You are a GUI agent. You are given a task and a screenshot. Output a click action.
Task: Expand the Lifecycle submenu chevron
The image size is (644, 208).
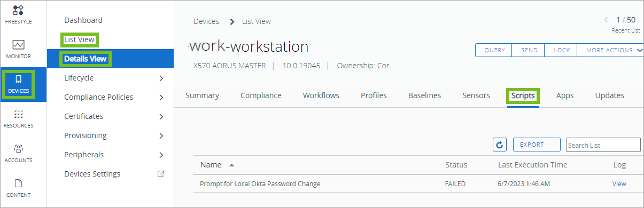tap(161, 78)
